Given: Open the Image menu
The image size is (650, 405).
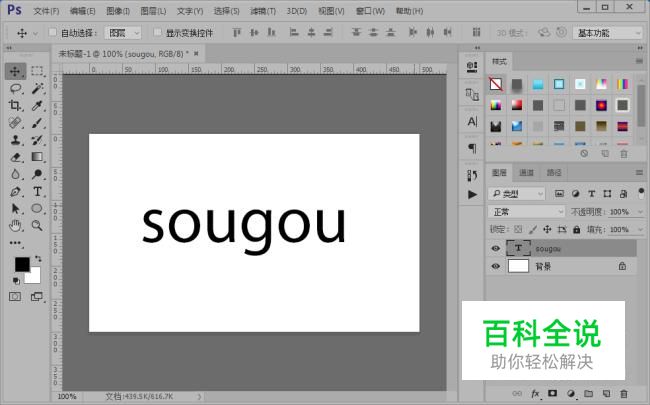Looking at the screenshot, I should (118, 11).
